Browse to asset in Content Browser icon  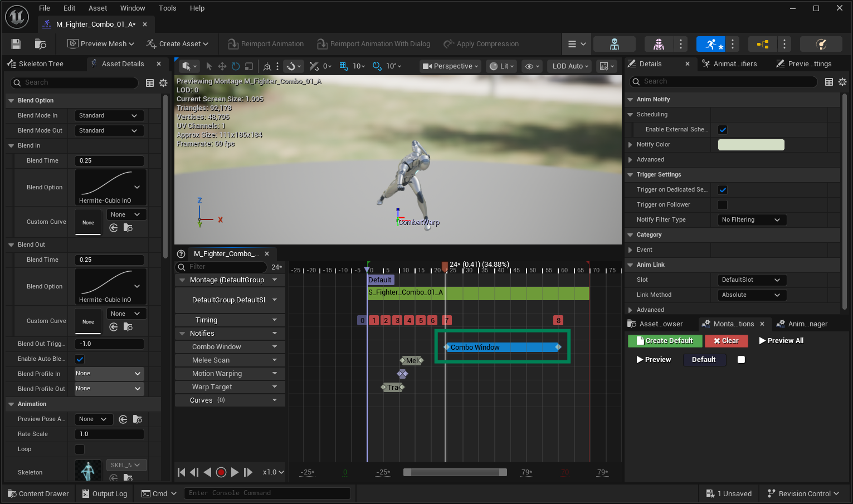pyautogui.click(x=40, y=44)
